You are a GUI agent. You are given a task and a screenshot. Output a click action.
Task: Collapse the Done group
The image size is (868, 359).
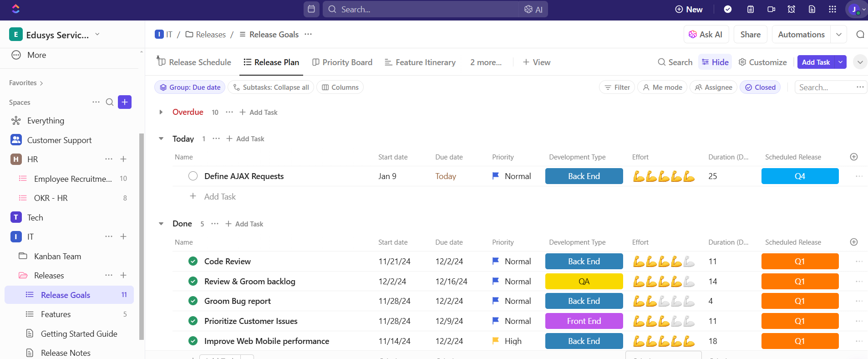pos(161,224)
